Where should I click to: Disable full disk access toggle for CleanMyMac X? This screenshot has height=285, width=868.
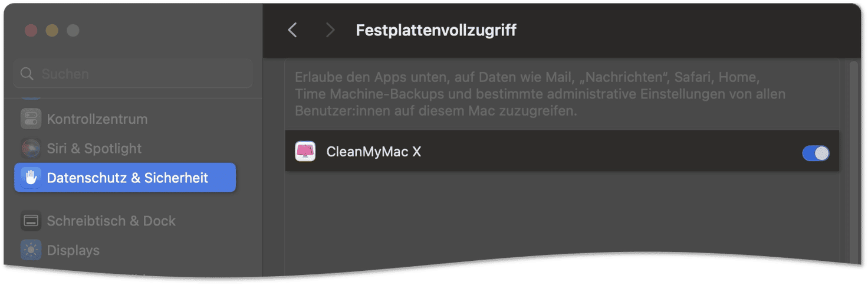[x=816, y=153]
